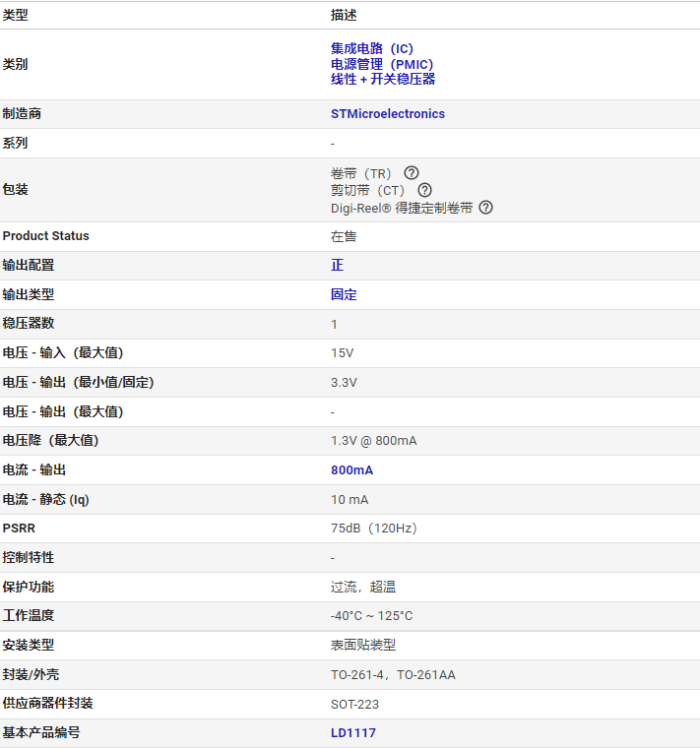
Task: Click help icon beside 剪切带 (CT)
Action: 424,190
